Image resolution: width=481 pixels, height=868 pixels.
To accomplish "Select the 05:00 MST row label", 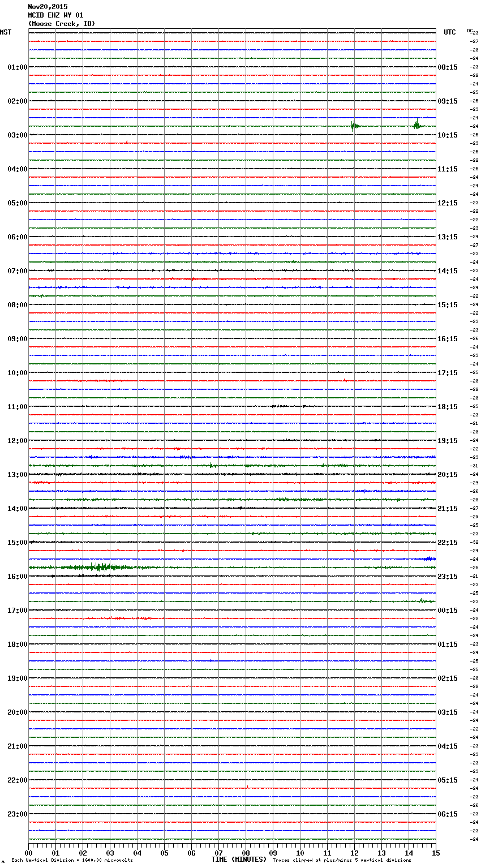I will coord(18,203).
